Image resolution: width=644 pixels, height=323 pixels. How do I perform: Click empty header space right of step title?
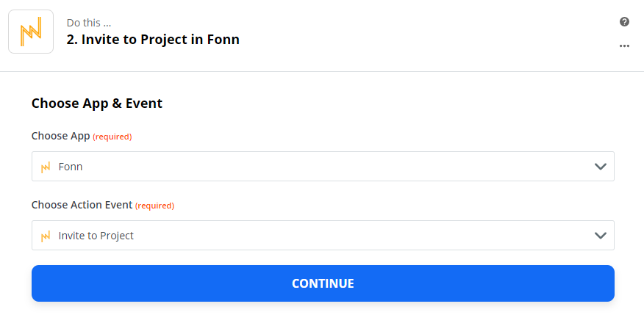coord(426,33)
